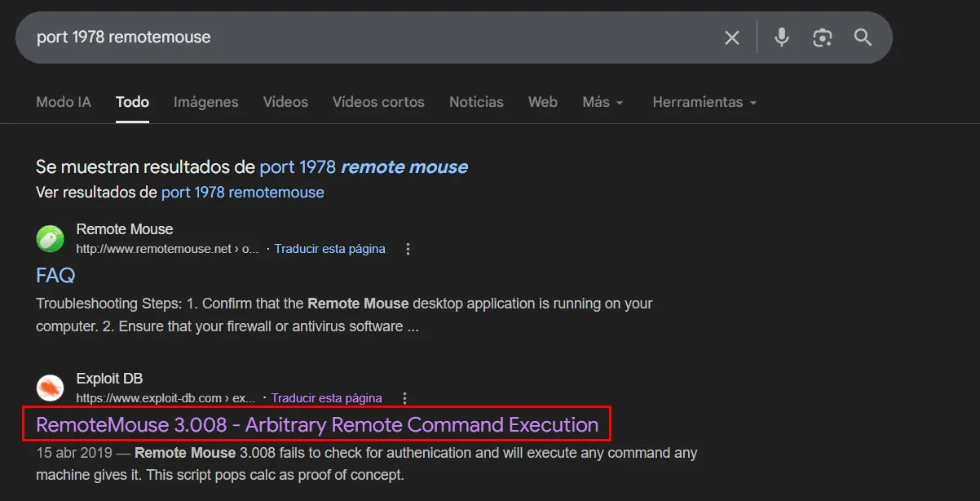Open the FAQ result title link
Screen dimensions: 980x501
(55, 275)
